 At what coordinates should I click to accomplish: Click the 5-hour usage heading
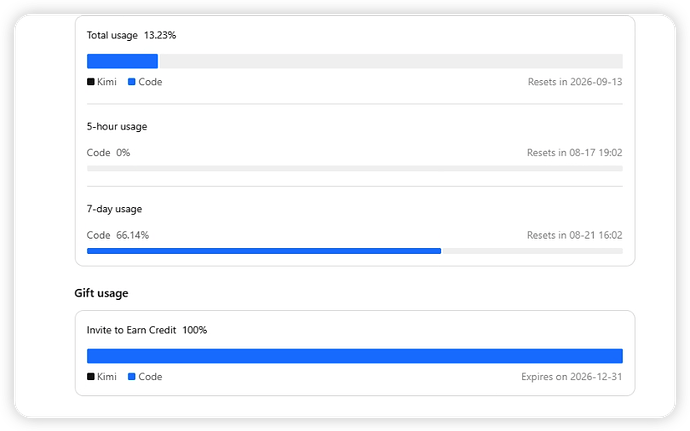[117, 127]
